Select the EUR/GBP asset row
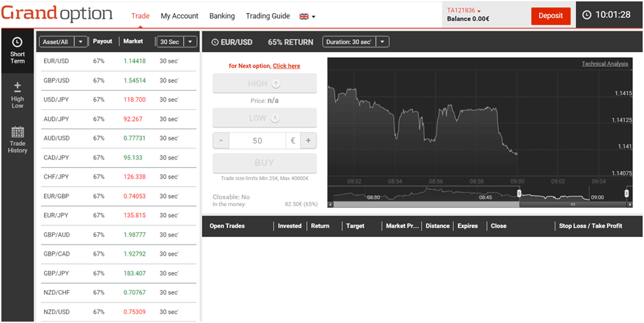 (119, 196)
